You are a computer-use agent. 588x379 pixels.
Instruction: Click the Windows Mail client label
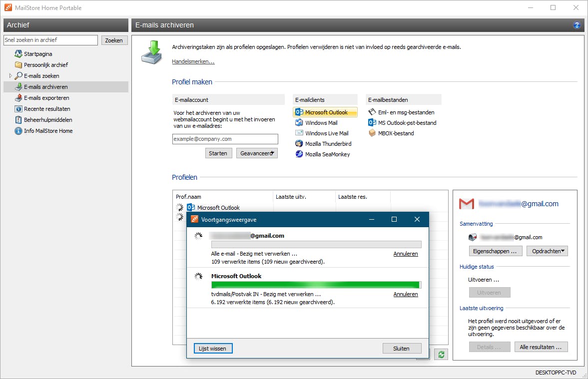pos(321,122)
